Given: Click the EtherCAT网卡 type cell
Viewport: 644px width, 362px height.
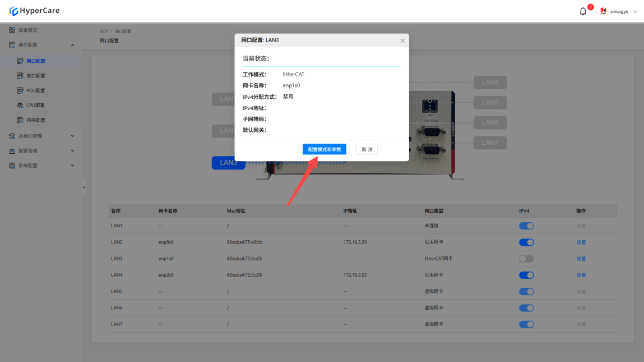Looking at the screenshot, I should (x=438, y=259).
